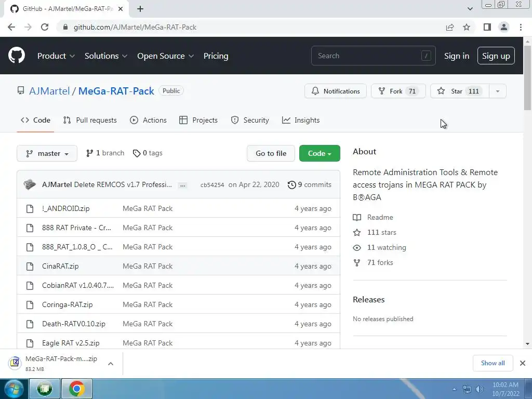View the 0 tags link
Image resolution: width=532 pixels, height=399 pixels.
coord(148,153)
